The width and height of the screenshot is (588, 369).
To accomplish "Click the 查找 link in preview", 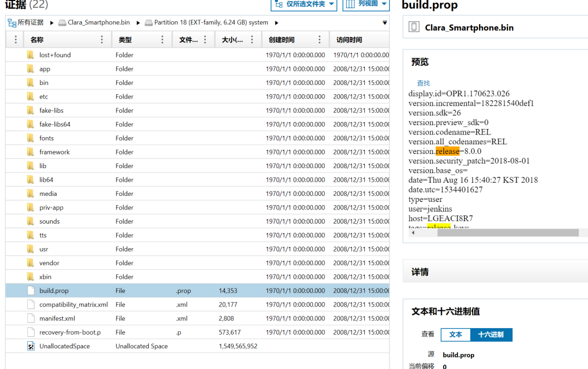I will 424,83.
